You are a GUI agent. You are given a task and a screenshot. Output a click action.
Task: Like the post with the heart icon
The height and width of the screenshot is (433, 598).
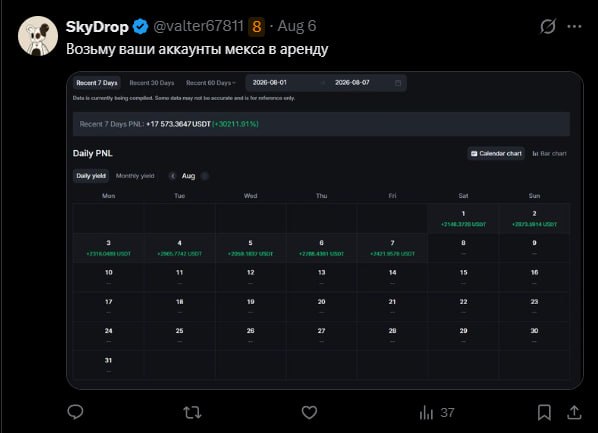pyautogui.click(x=309, y=412)
